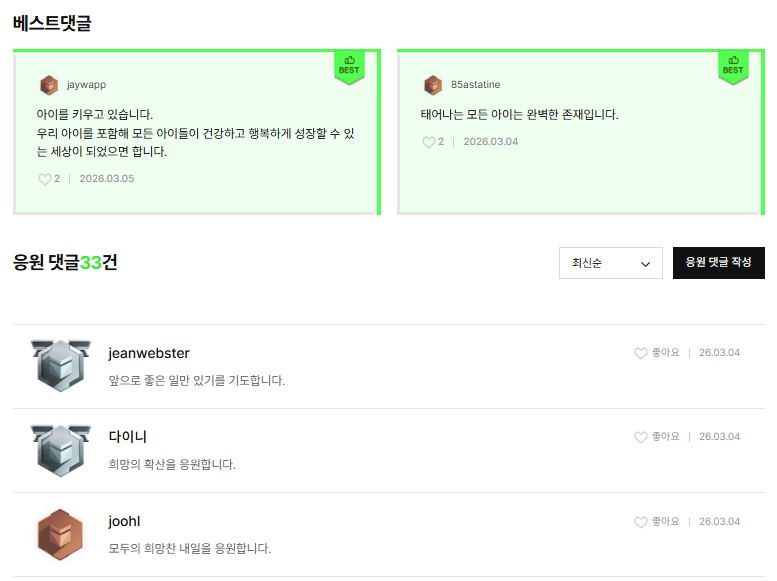Toggle 좋아요 heart on 다이니's comment
This screenshot has height=581, width=777.
point(641,437)
